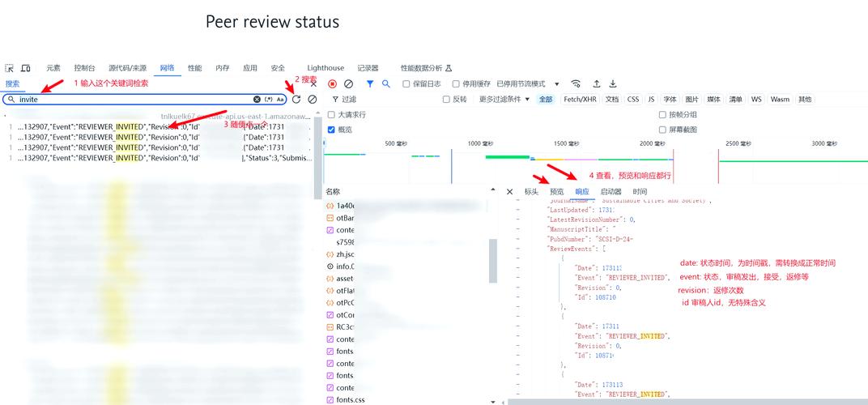
Task: Close the request details pane X
Action: (510, 192)
